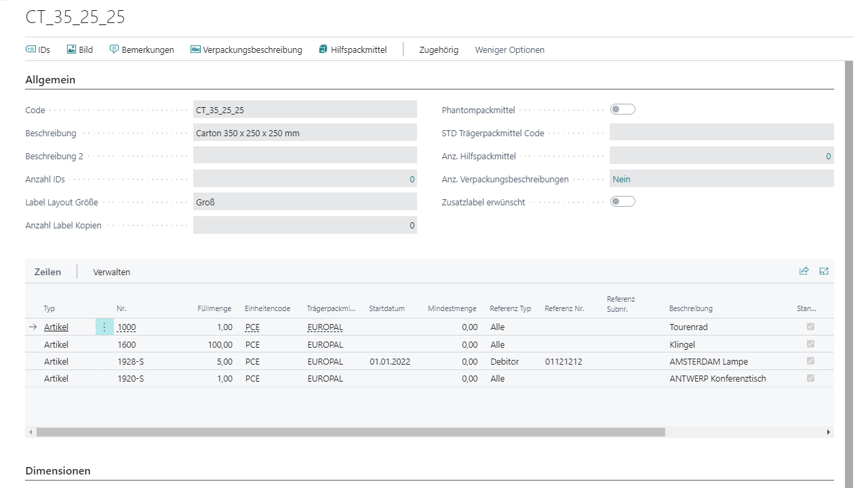
Task: Tick the Standard checkbox for Klingel row
Action: coord(810,344)
